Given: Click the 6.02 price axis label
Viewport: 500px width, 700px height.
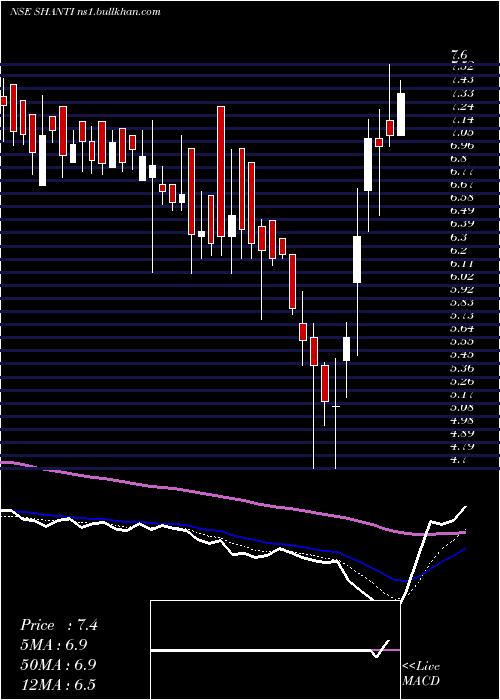Looking at the screenshot, I should point(462,276).
